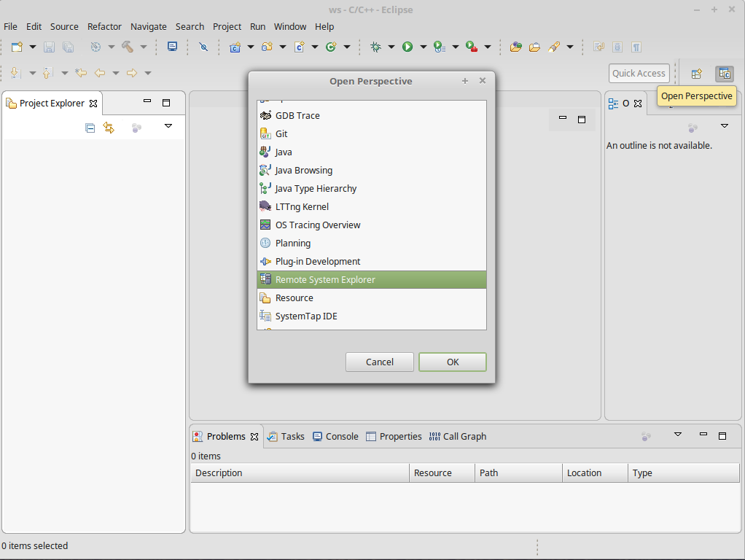Click the Skip All Breakpoints icon
Image resolution: width=745 pixels, height=560 pixels.
click(x=203, y=47)
